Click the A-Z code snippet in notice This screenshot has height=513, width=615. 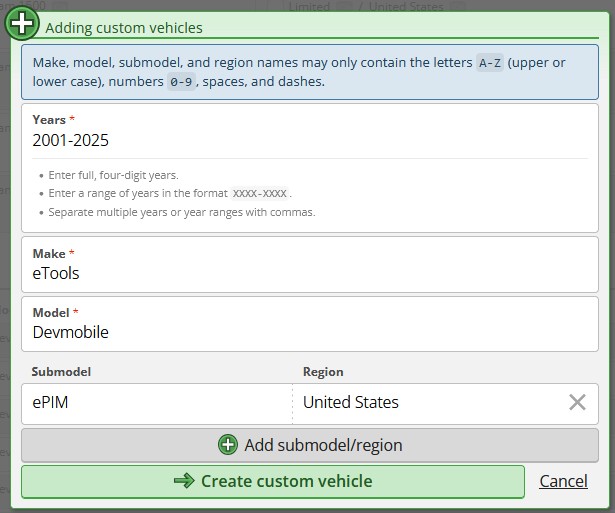pyautogui.click(x=490, y=63)
